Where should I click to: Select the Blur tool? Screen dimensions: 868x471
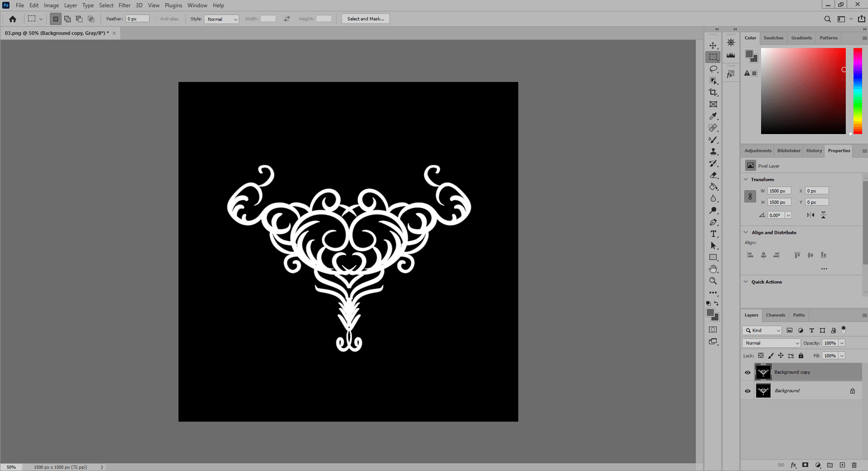point(713,199)
